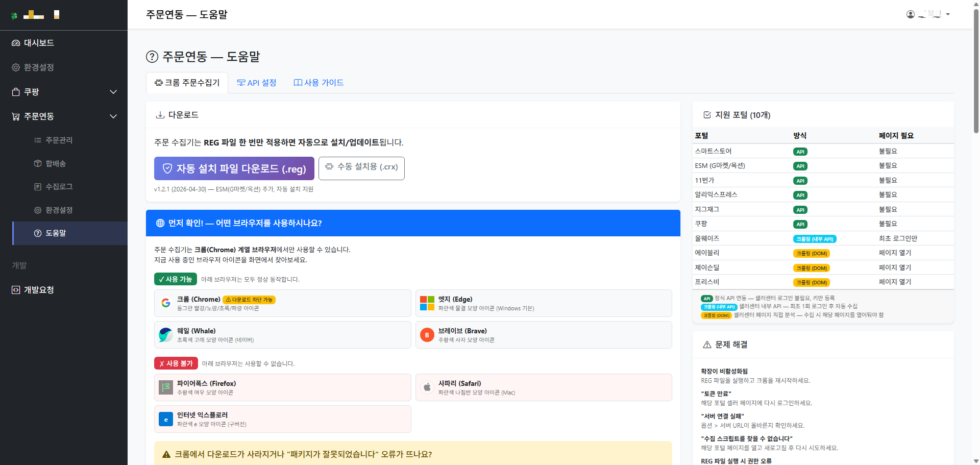980x465 pixels.
Task: Click the logo in sidebar header
Action: [35, 15]
